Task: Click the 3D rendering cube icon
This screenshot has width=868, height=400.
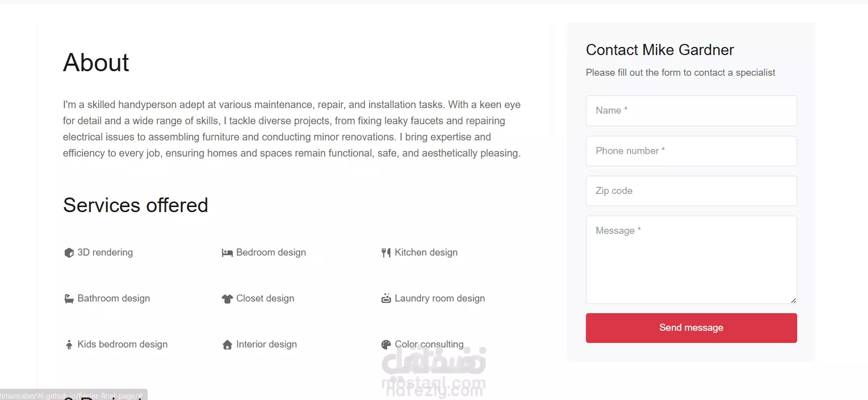Action: pyautogui.click(x=69, y=253)
